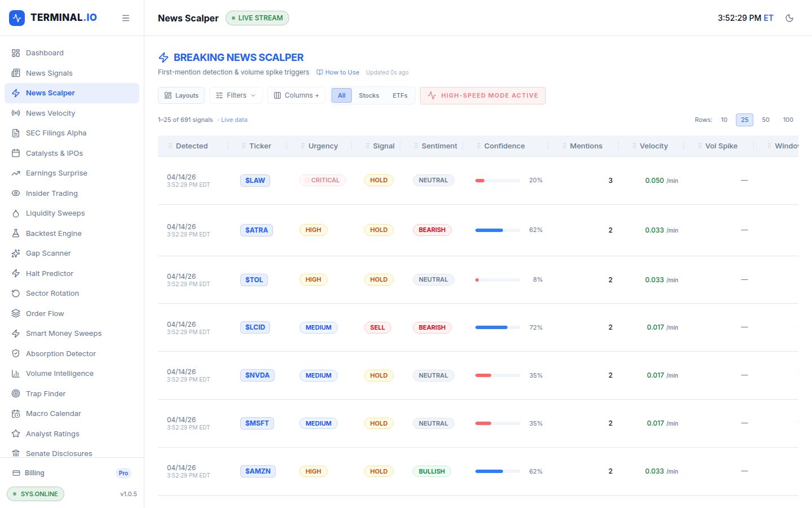Toggle High-Speed Mode Active button
Image resolution: width=812 pixels, height=508 pixels.
483,95
